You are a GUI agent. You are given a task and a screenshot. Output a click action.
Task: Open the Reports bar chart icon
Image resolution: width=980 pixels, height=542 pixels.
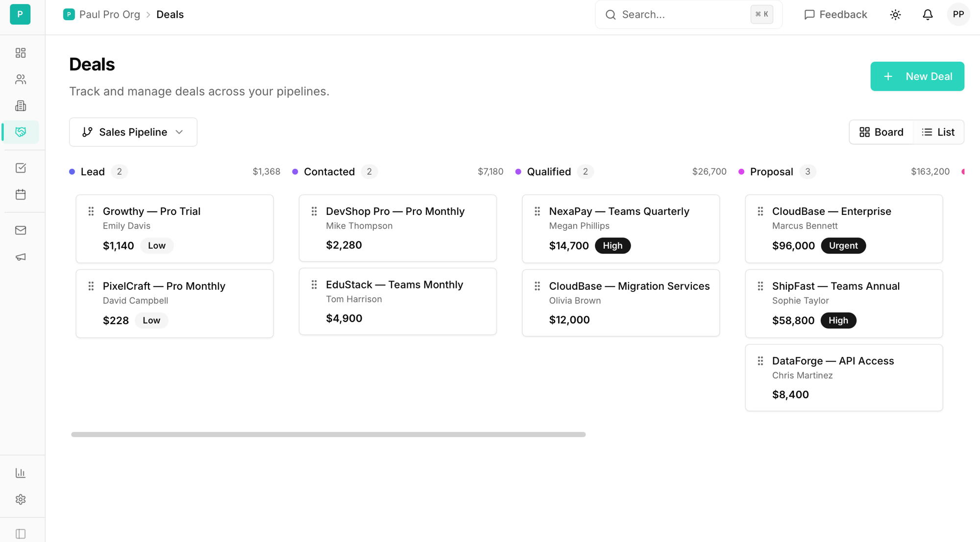click(x=21, y=473)
